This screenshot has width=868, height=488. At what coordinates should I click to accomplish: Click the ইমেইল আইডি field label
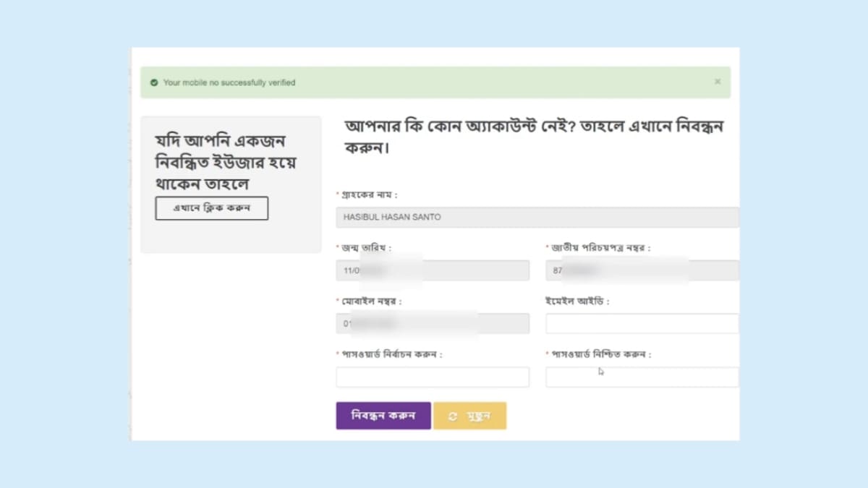[576, 301]
